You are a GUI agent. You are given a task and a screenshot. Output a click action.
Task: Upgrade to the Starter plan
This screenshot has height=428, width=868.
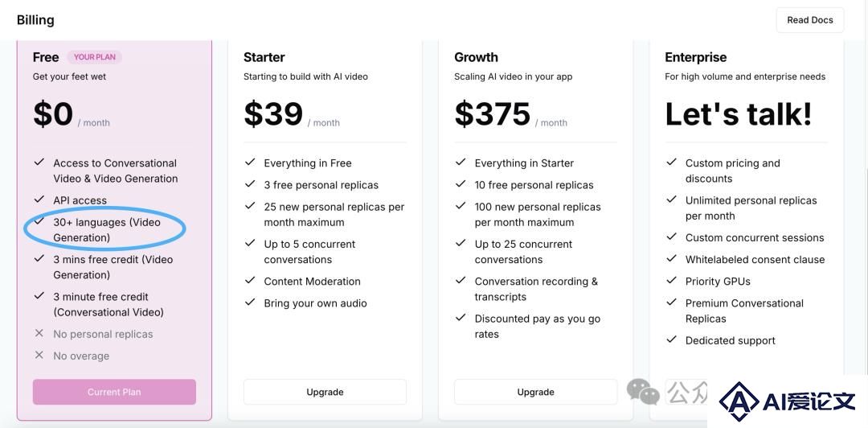point(325,392)
